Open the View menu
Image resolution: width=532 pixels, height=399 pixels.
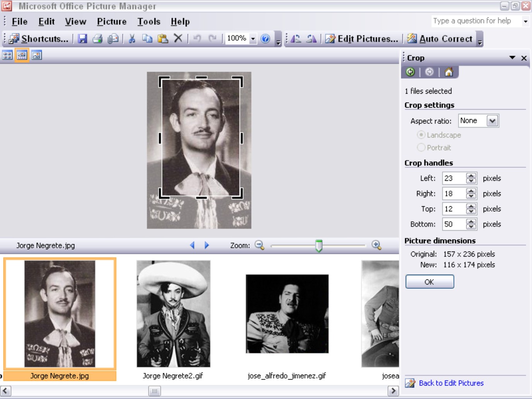(x=75, y=22)
